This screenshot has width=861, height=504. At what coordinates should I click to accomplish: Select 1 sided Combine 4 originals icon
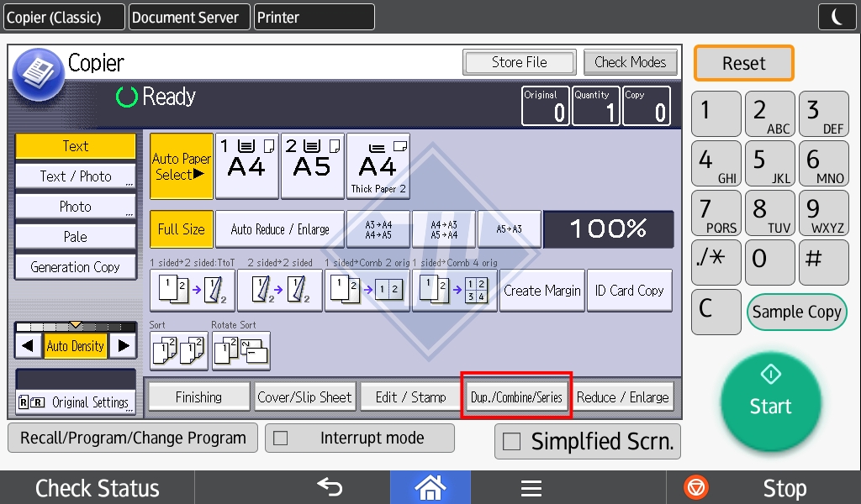[x=454, y=291]
